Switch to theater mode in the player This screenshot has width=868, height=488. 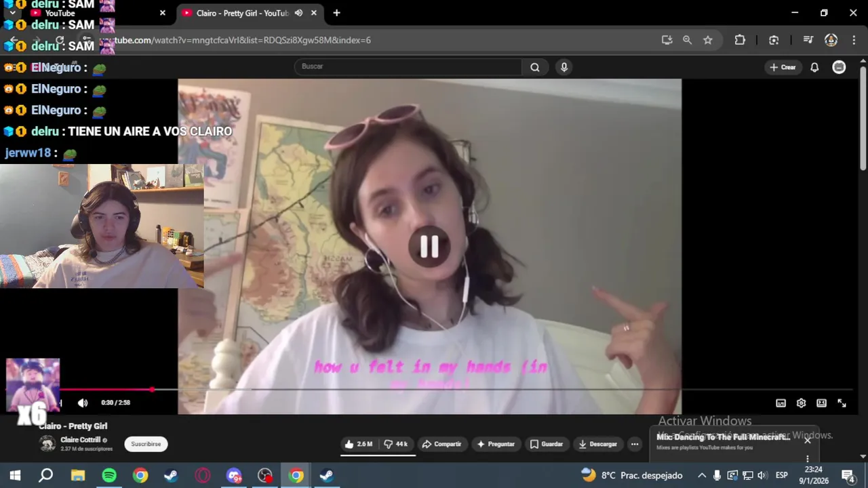[821, 403]
